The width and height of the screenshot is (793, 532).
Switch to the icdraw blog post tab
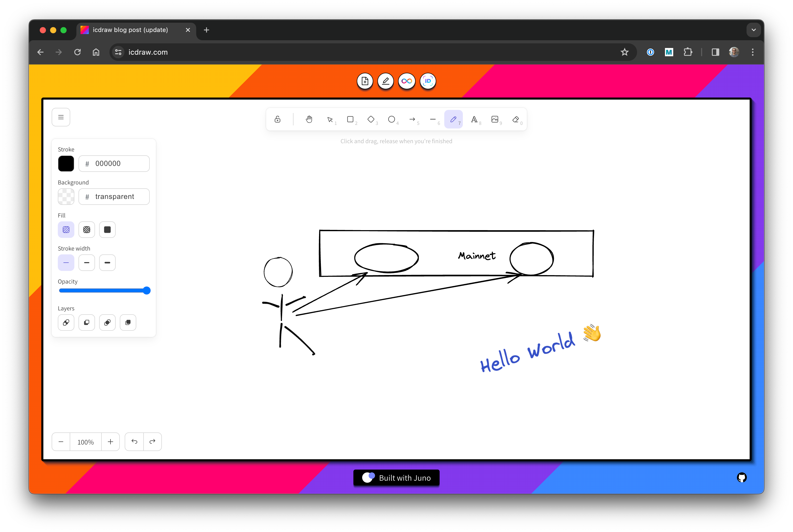130,30
